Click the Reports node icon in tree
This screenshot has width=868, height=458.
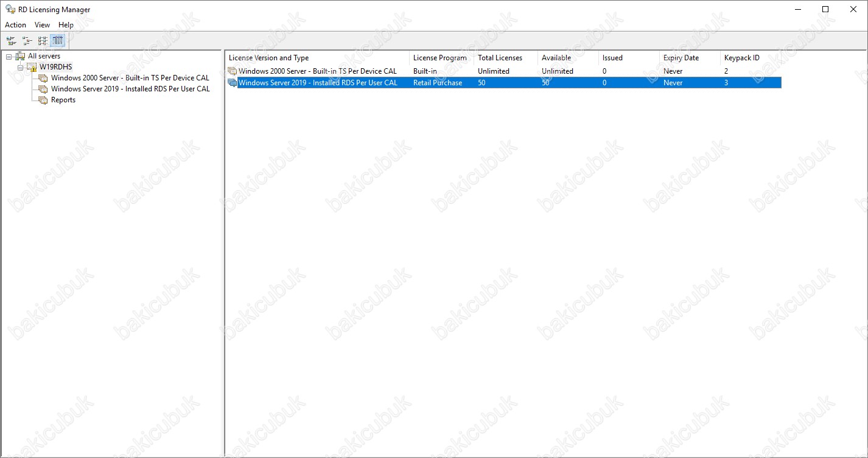[43, 100]
